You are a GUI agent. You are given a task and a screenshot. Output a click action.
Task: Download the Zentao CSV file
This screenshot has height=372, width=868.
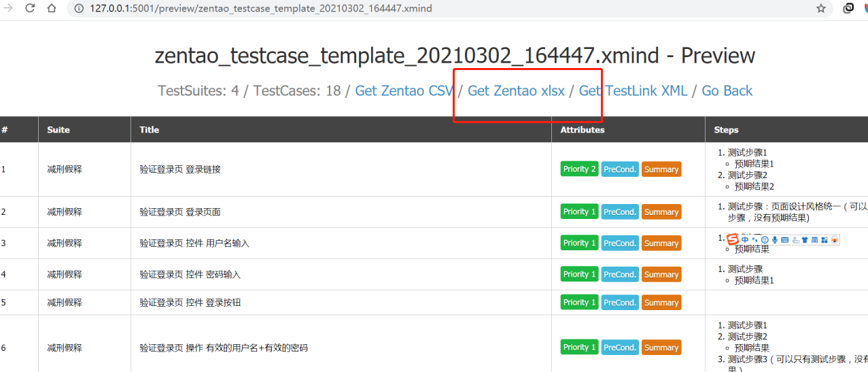(404, 90)
